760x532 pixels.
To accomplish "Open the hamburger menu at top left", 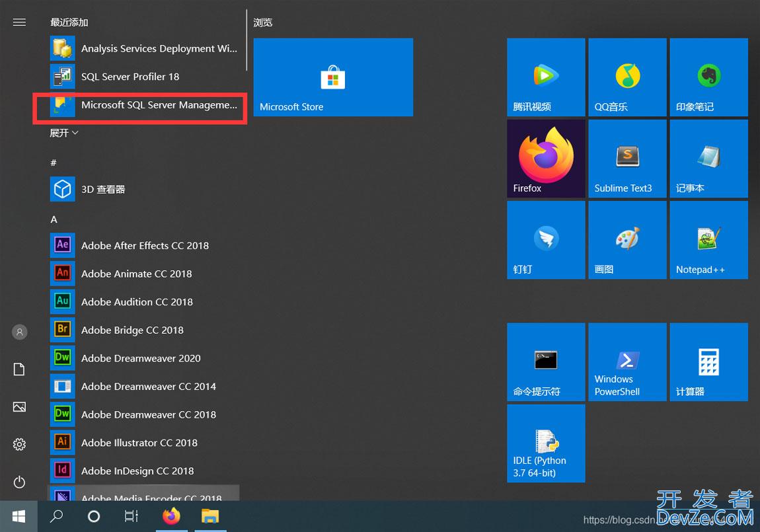I will 19,22.
